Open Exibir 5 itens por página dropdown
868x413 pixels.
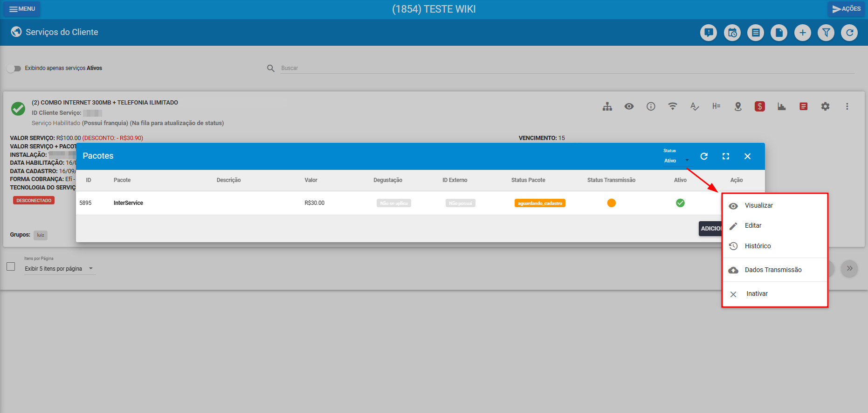(x=60, y=269)
